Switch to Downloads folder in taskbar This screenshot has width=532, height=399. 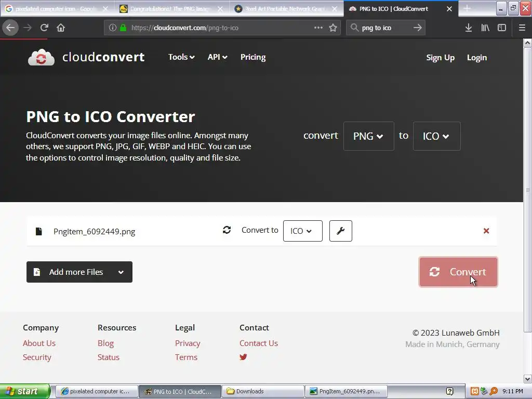(263, 391)
